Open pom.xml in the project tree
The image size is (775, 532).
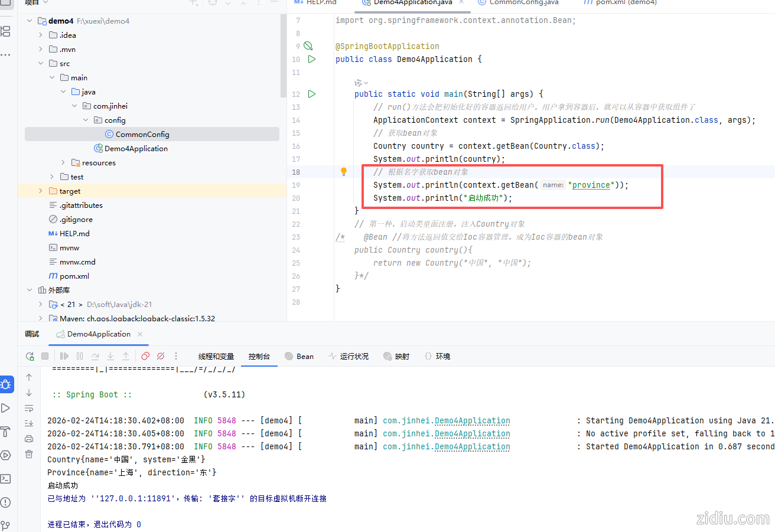coord(74,276)
